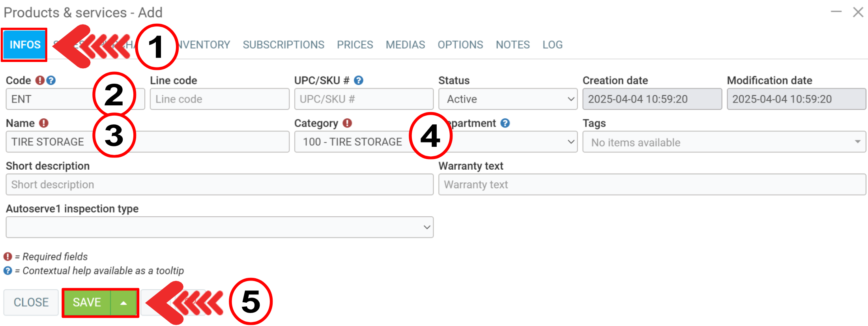Open the MEDIAS tab

[405, 45]
